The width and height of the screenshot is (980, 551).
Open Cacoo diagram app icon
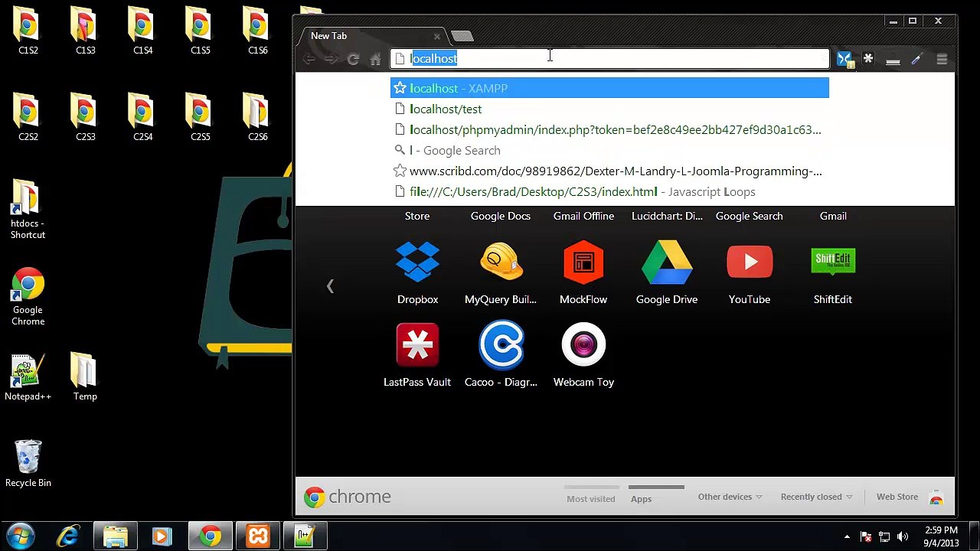pos(501,346)
